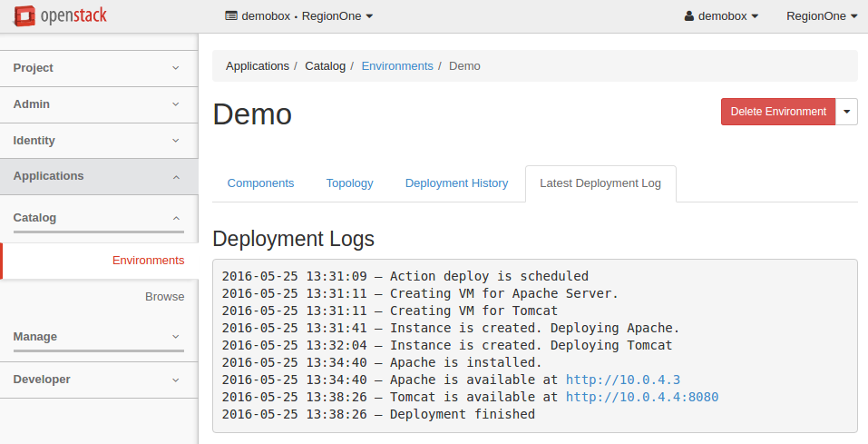The height and width of the screenshot is (444, 868).
Task: Open the demobox RegionOne project selector
Action: point(298,16)
